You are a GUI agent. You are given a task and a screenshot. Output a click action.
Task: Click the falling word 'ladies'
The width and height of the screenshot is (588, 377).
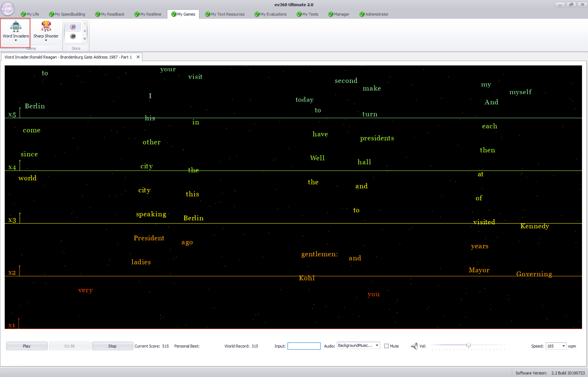click(141, 262)
